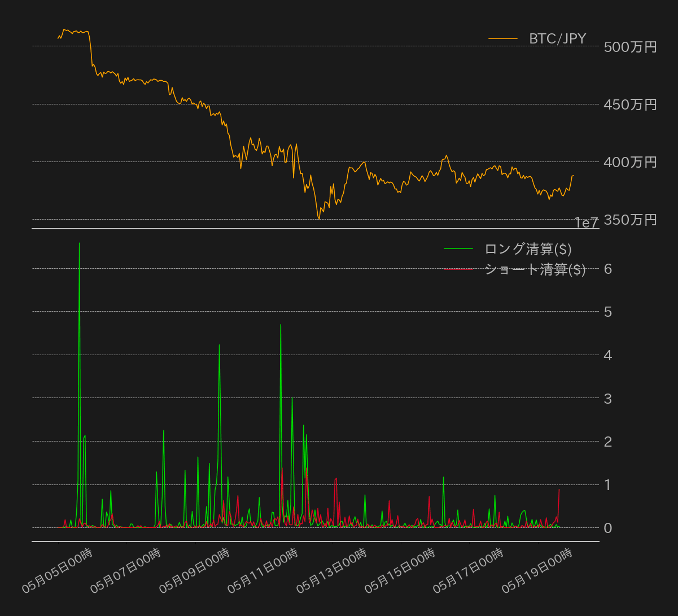Click the 1e7 scale exponent label

tap(586, 223)
